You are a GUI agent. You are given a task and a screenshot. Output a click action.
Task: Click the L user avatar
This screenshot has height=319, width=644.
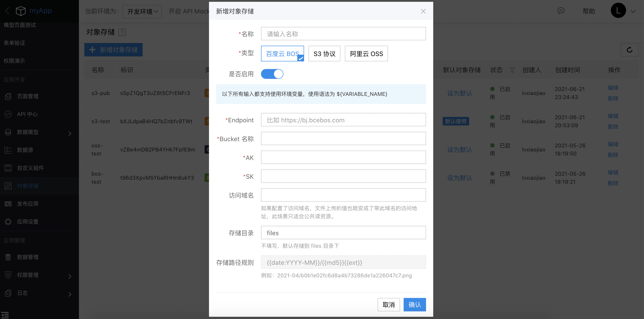[x=618, y=11]
